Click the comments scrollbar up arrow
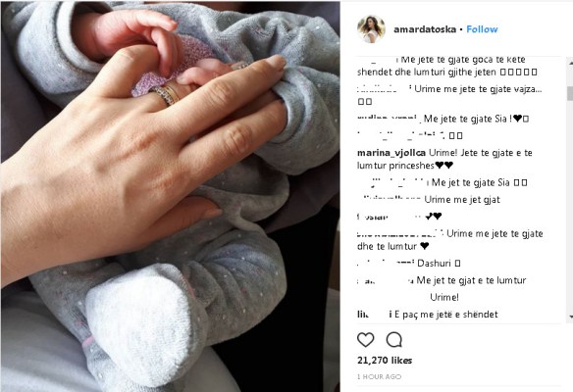 (x=570, y=63)
